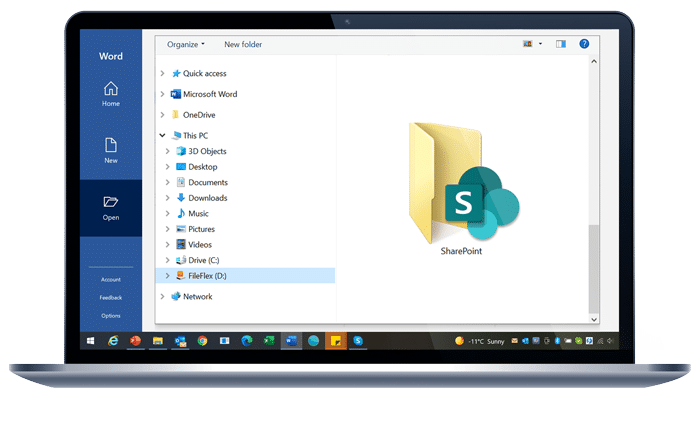Expand the Desktop folder node
This screenshot has width=700, height=438.
[167, 167]
